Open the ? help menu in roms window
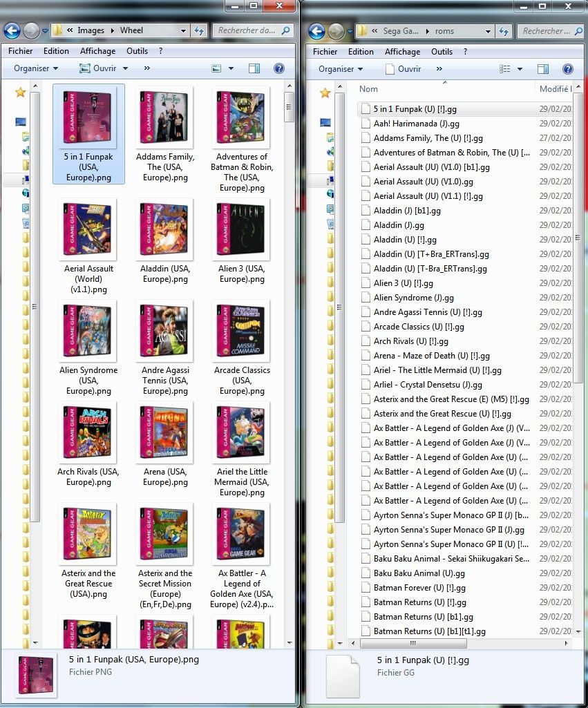Screen dimensions: 588x708 pos(465,52)
